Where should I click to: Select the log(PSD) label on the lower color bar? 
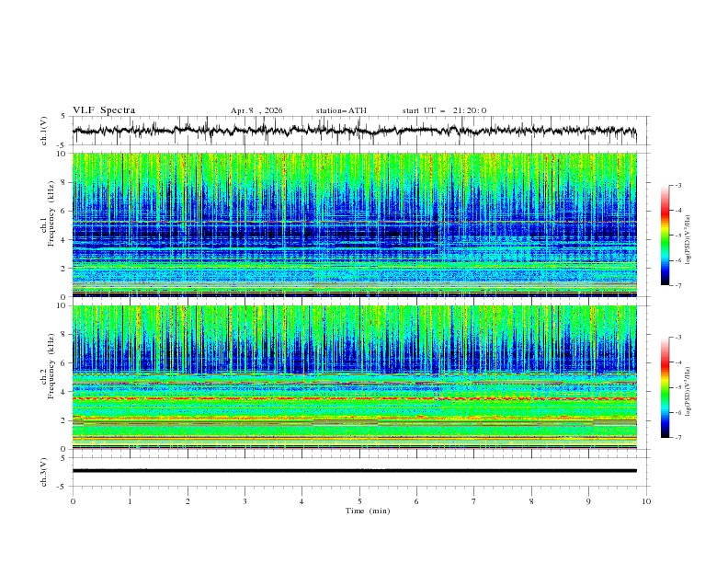pos(688,391)
